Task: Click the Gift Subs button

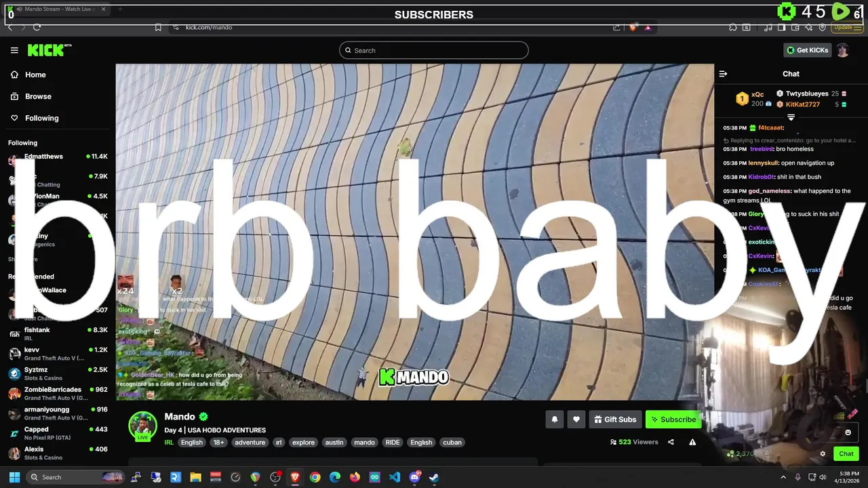Action: pyautogui.click(x=615, y=420)
